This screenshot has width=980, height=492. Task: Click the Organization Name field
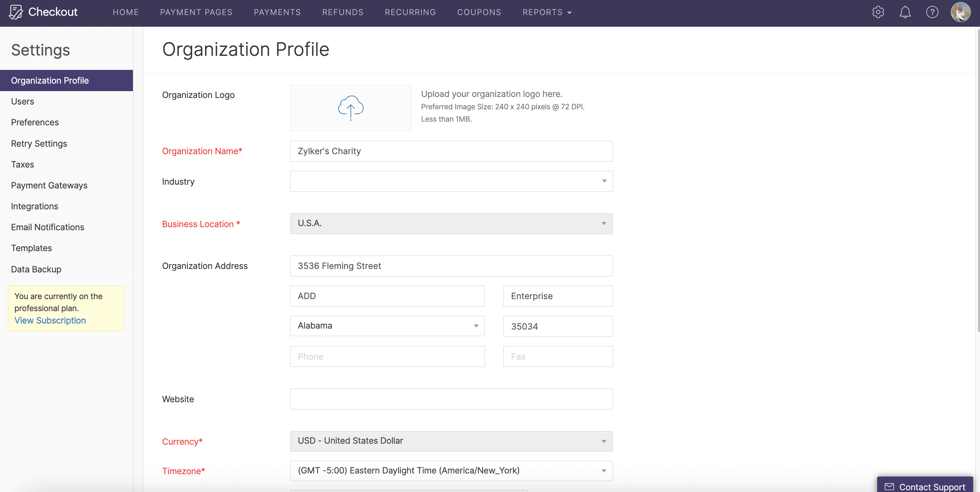(451, 151)
